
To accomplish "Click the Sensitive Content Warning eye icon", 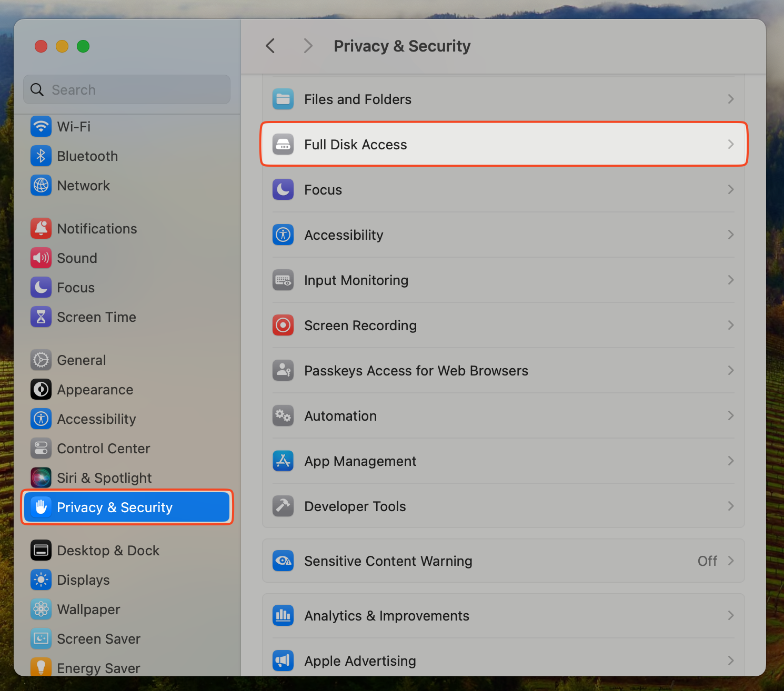I will pyautogui.click(x=283, y=561).
